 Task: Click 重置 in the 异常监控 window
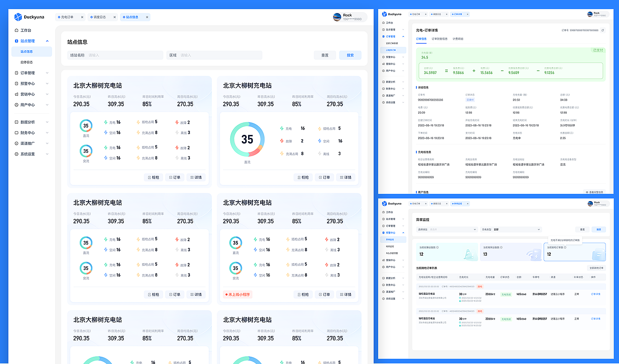(x=582, y=230)
